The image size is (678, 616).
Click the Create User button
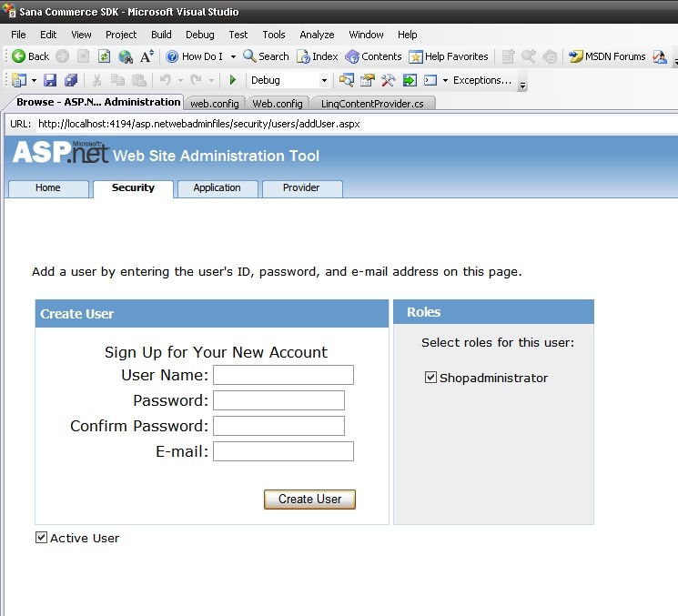click(x=309, y=500)
